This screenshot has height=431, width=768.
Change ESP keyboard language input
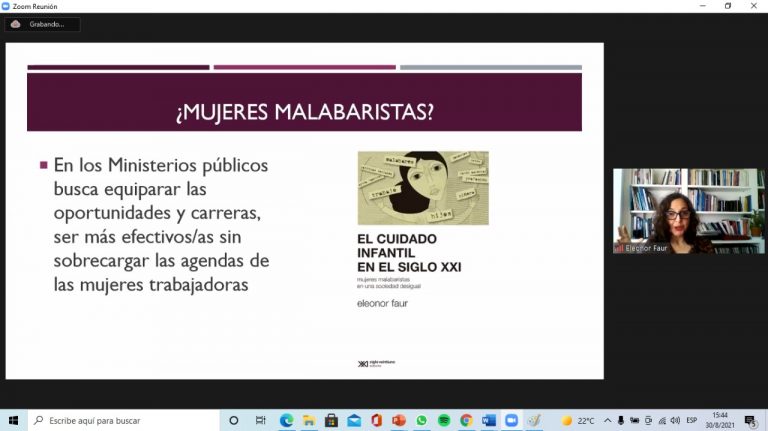pos(692,420)
